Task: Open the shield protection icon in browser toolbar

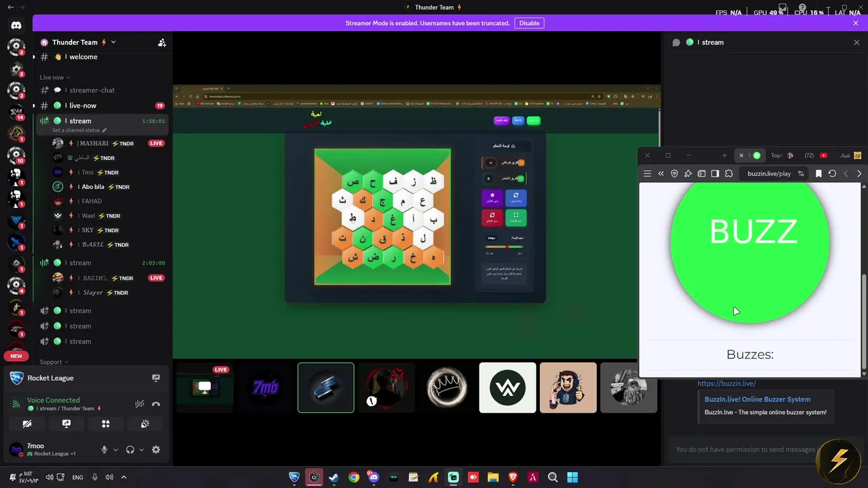Action: [x=675, y=174]
